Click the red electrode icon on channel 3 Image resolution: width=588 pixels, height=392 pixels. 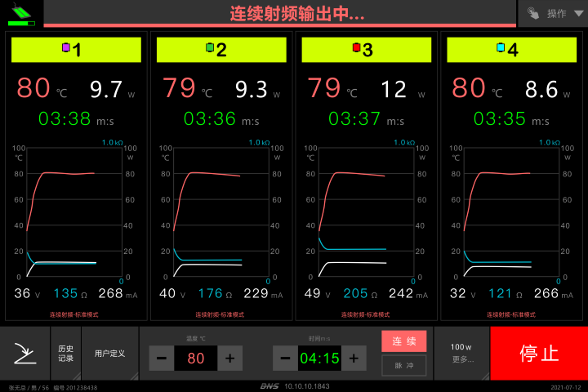click(356, 47)
